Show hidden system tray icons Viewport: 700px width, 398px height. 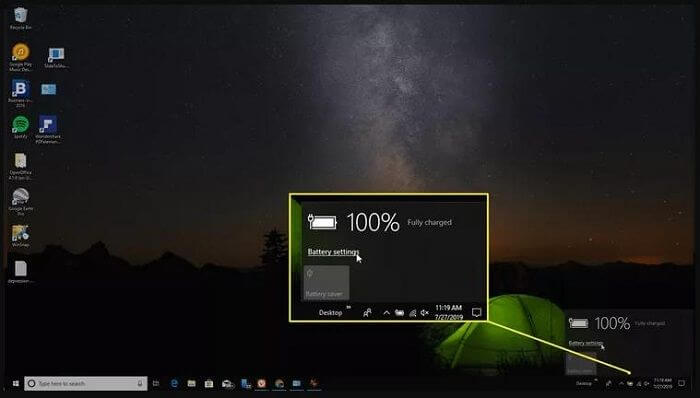coord(621,383)
